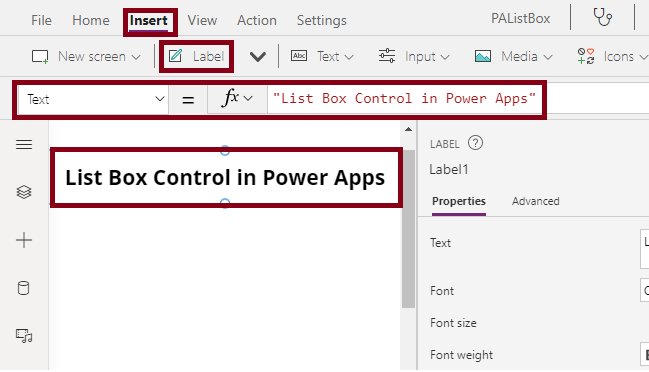The image size is (649, 372).
Task: Click the Icons shapes icon
Action: [586, 56]
